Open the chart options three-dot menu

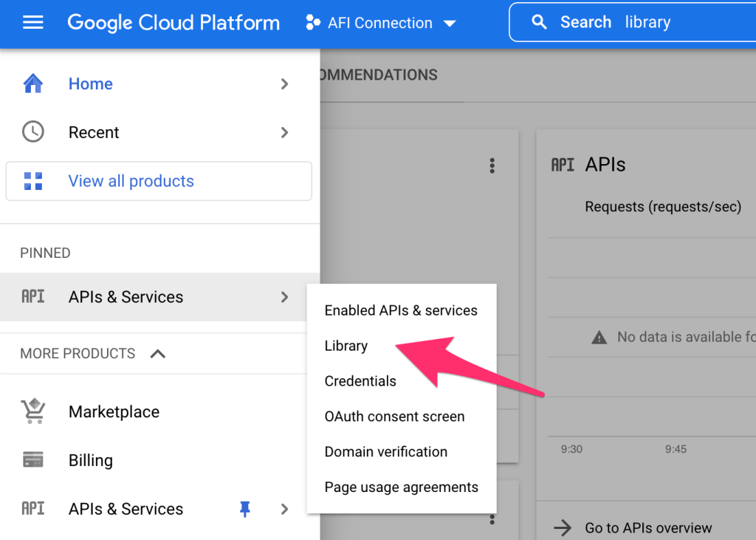click(492, 165)
